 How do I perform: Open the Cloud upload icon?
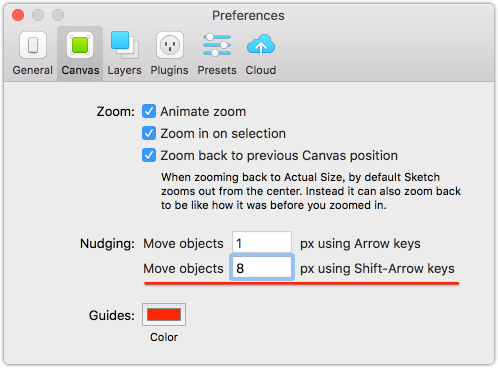(261, 46)
